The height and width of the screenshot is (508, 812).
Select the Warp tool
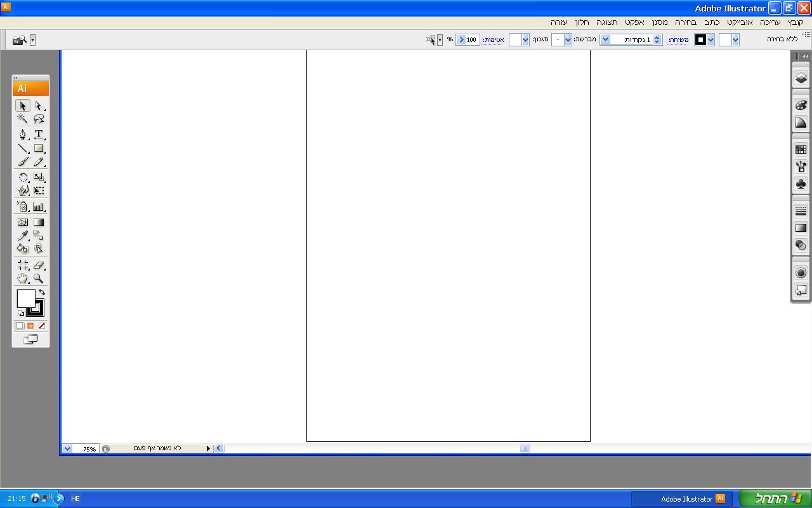[23, 190]
